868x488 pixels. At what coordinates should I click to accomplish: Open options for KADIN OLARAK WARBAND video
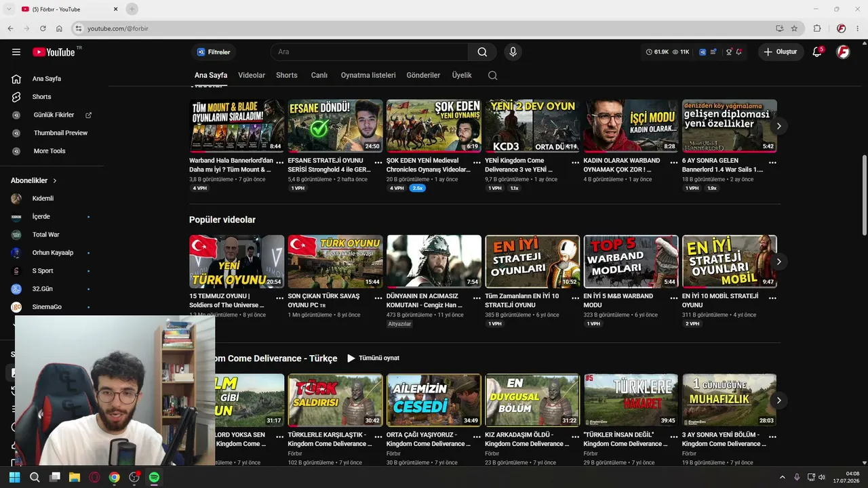pos(674,163)
